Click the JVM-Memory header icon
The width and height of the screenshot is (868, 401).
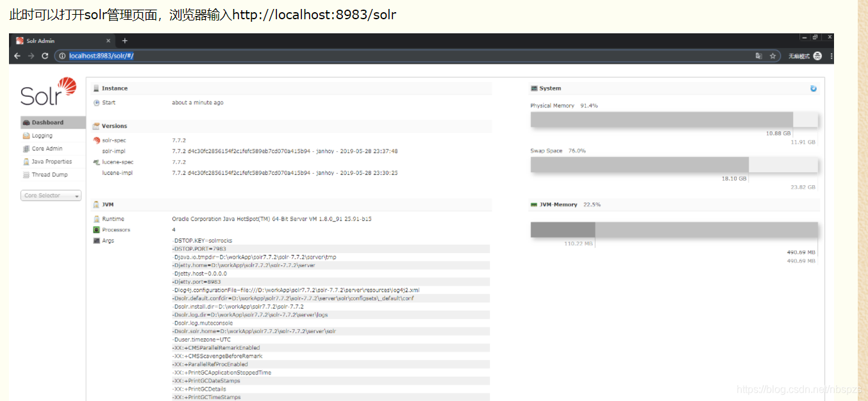coord(533,205)
